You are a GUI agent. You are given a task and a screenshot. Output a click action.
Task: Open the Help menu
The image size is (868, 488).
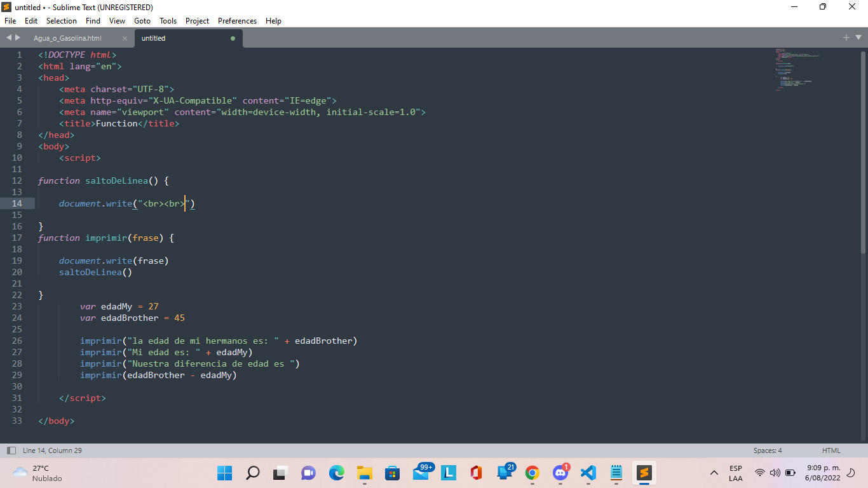coord(273,21)
